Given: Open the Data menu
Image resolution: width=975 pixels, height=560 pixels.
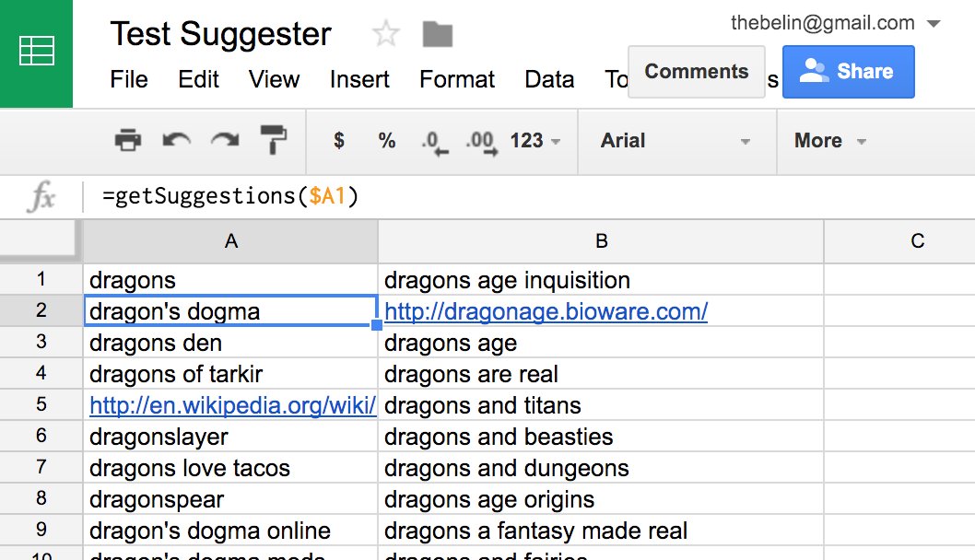Looking at the screenshot, I should 549,79.
